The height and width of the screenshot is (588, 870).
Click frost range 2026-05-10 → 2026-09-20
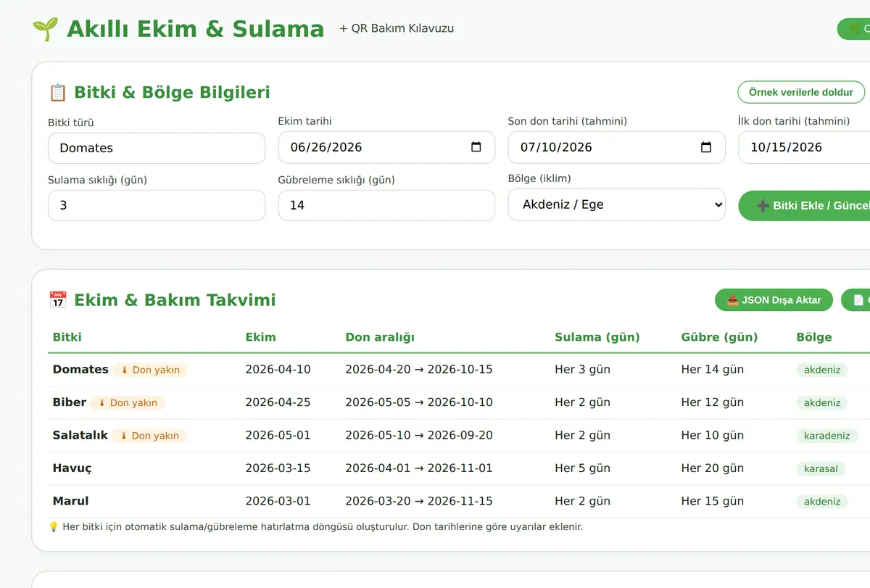[419, 435]
